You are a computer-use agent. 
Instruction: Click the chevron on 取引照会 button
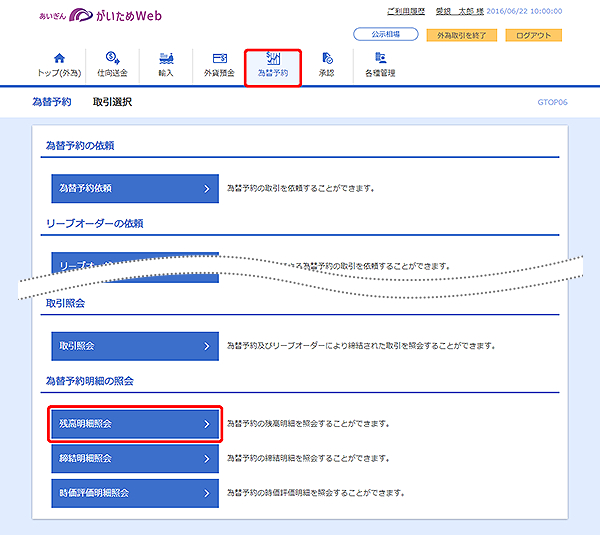(207, 346)
